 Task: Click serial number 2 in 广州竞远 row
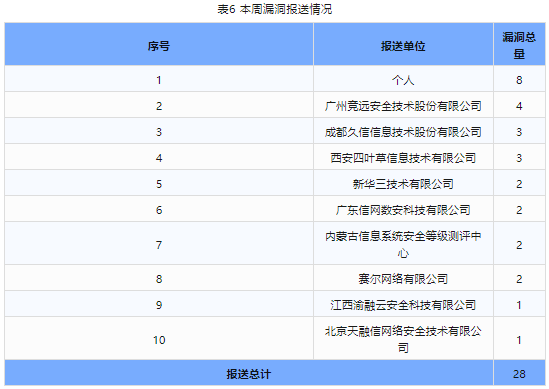(x=159, y=106)
